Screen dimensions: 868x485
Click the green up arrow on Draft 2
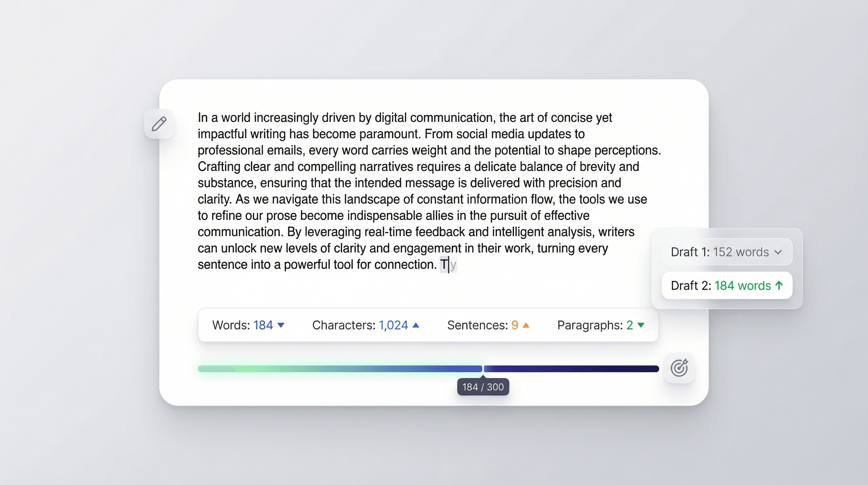pos(779,286)
